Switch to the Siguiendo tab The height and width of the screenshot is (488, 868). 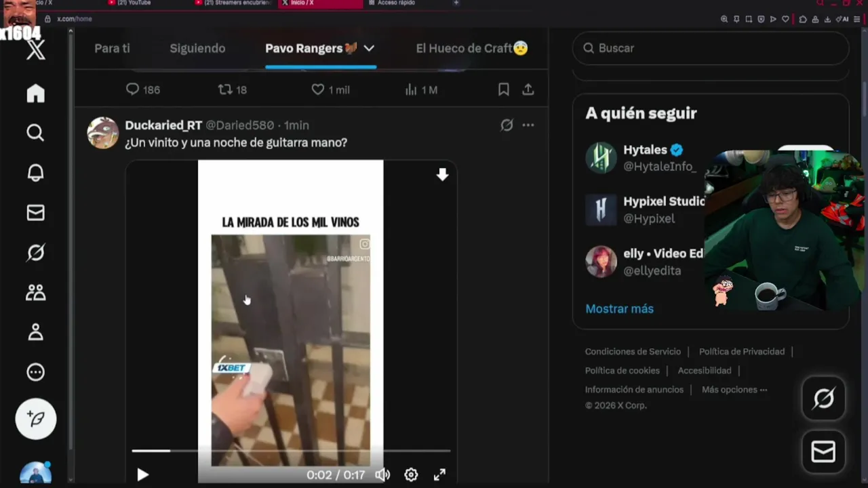pos(197,48)
